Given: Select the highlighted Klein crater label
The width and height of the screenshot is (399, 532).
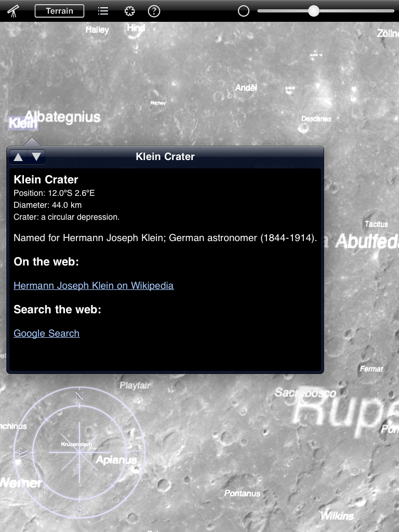Looking at the screenshot, I should tap(23, 124).
